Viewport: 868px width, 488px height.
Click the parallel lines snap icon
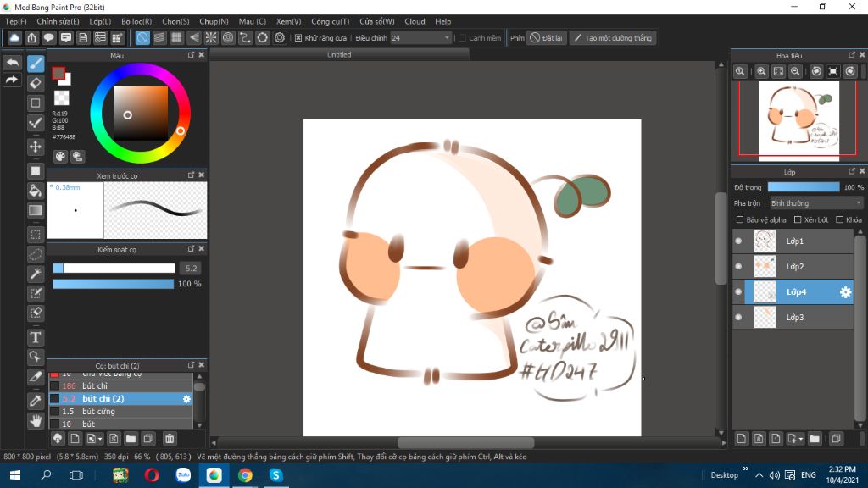pos(159,37)
